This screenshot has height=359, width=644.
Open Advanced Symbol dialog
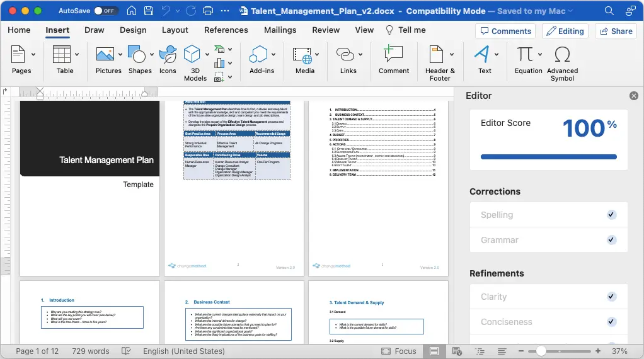[562, 63]
